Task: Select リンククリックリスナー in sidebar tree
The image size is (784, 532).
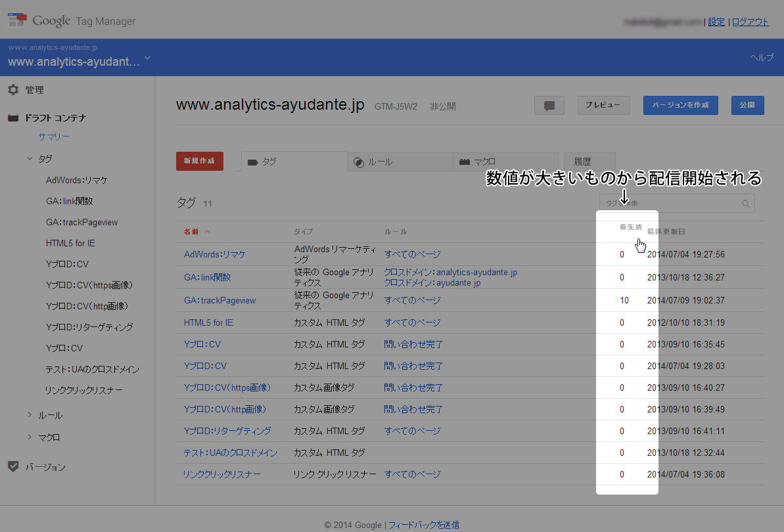Action: pos(83,390)
